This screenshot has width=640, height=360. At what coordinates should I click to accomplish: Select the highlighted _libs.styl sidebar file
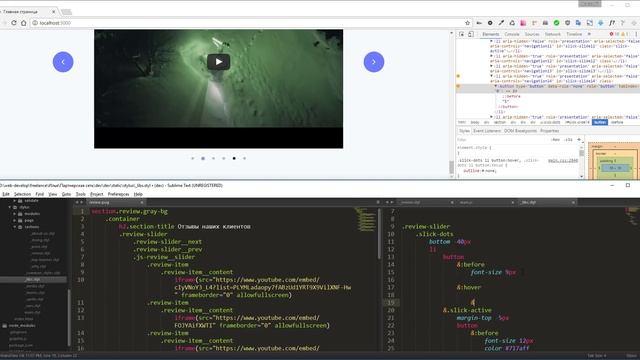coord(33,280)
